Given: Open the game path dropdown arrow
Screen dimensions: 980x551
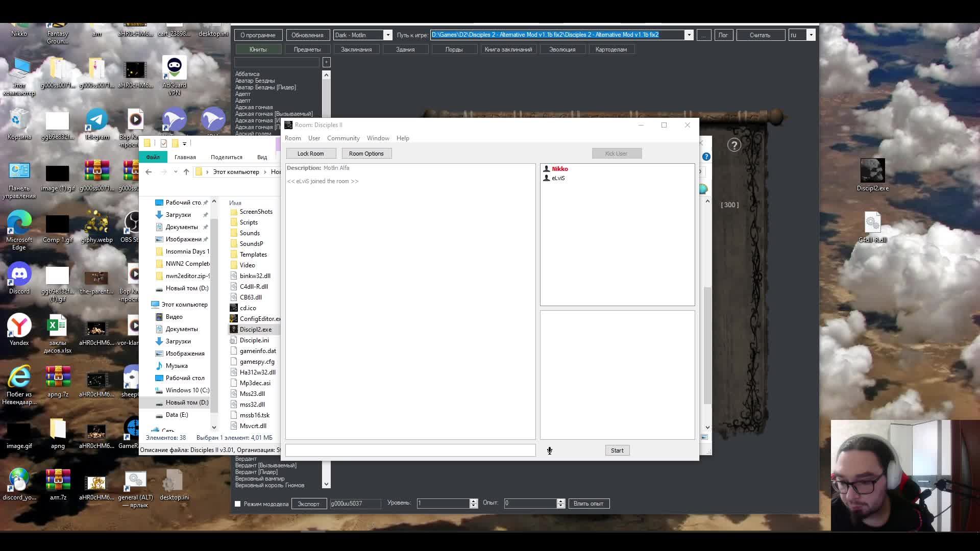Looking at the screenshot, I should click(689, 35).
